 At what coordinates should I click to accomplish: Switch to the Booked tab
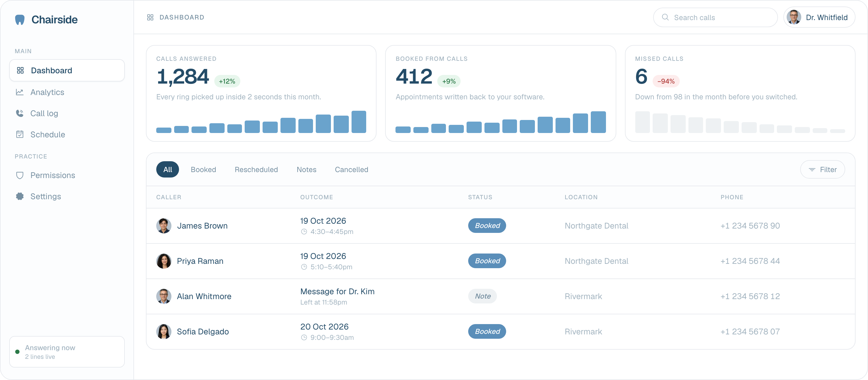(x=203, y=169)
